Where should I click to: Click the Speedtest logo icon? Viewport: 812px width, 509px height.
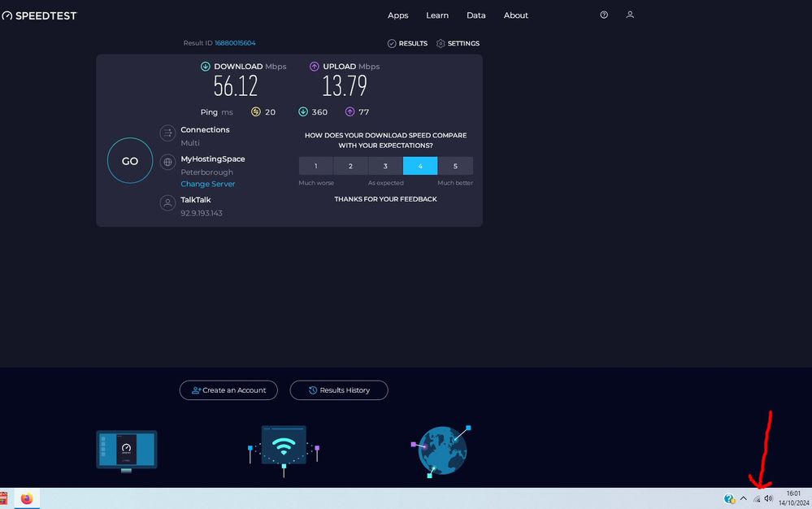click(x=8, y=15)
